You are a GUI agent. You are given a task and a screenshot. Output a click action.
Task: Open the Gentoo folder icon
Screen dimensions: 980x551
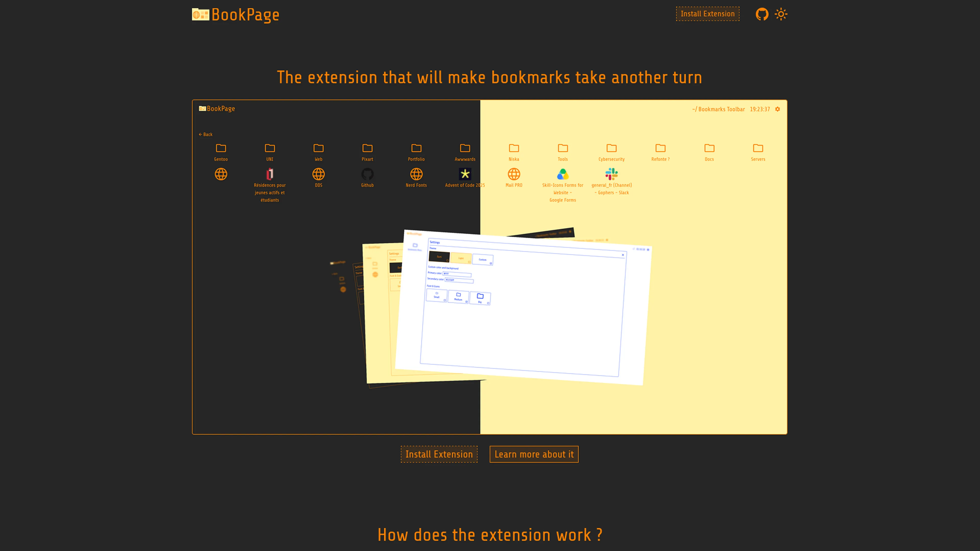point(221,148)
